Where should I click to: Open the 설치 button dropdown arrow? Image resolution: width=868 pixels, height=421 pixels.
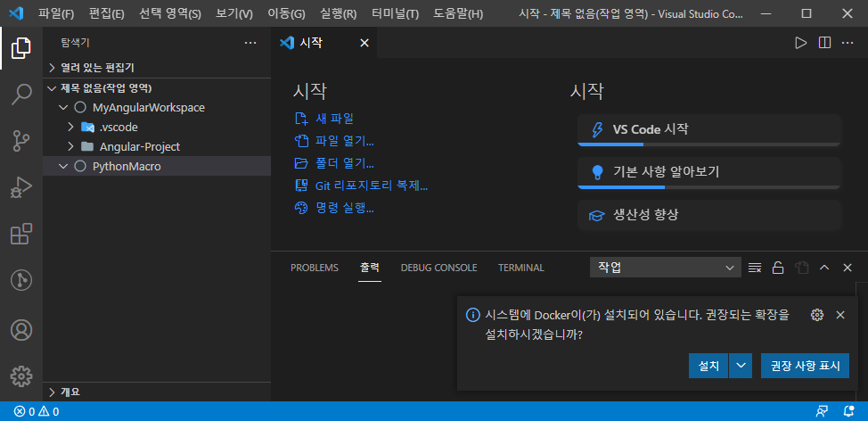[741, 366]
